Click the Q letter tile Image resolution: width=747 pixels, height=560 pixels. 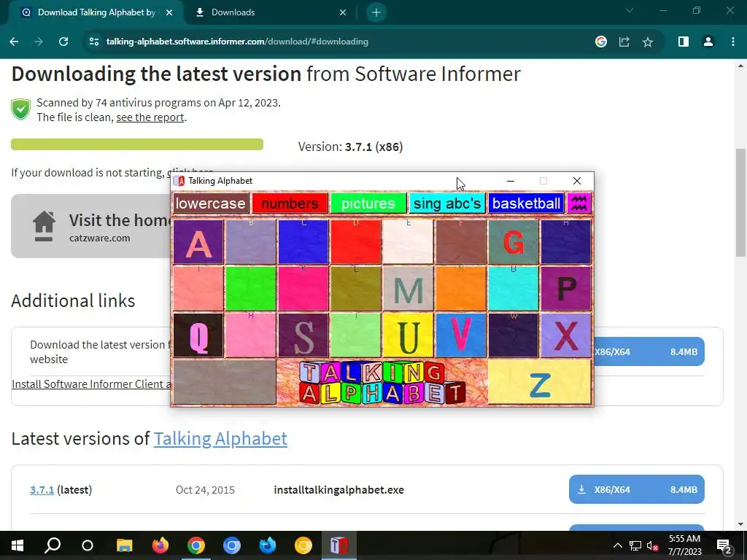pyautogui.click(x=198, y=335)
